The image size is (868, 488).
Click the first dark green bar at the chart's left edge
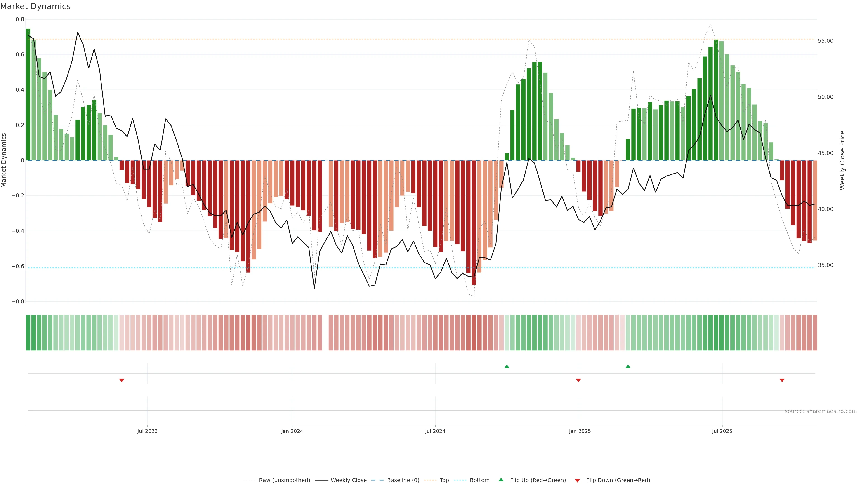pos(28,94)
